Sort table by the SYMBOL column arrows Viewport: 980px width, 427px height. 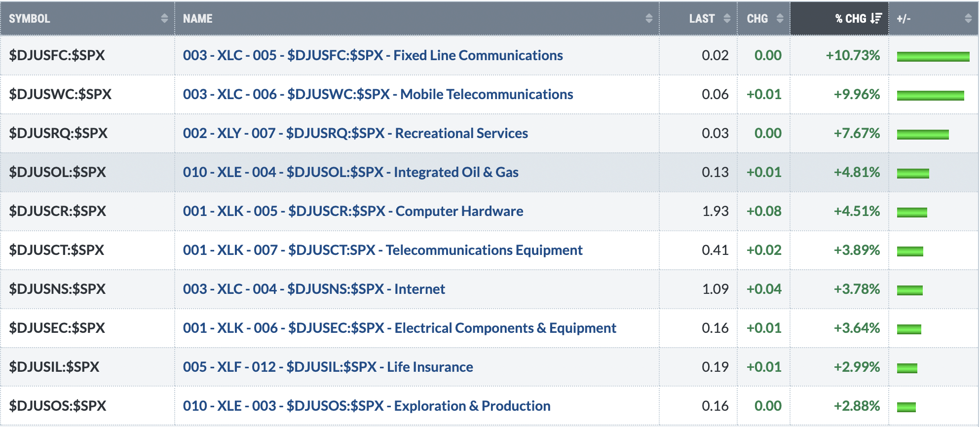164,19
